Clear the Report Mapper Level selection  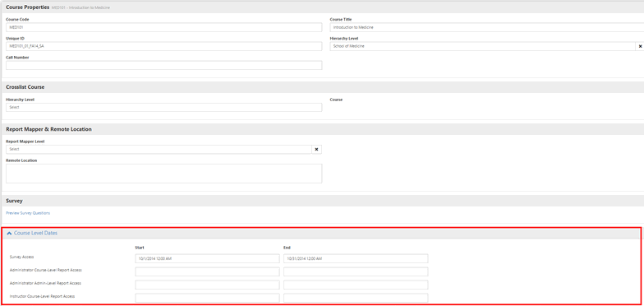pyautogui.click(x=316, y=150)
